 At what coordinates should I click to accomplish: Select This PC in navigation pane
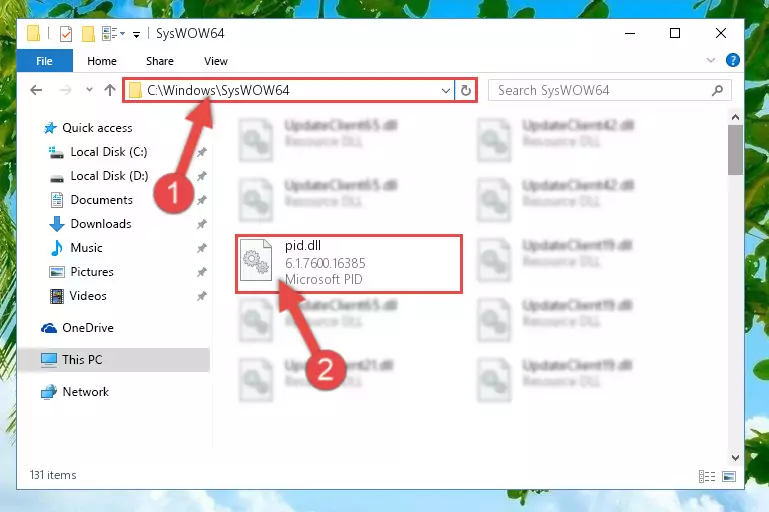tap(114, 360)
